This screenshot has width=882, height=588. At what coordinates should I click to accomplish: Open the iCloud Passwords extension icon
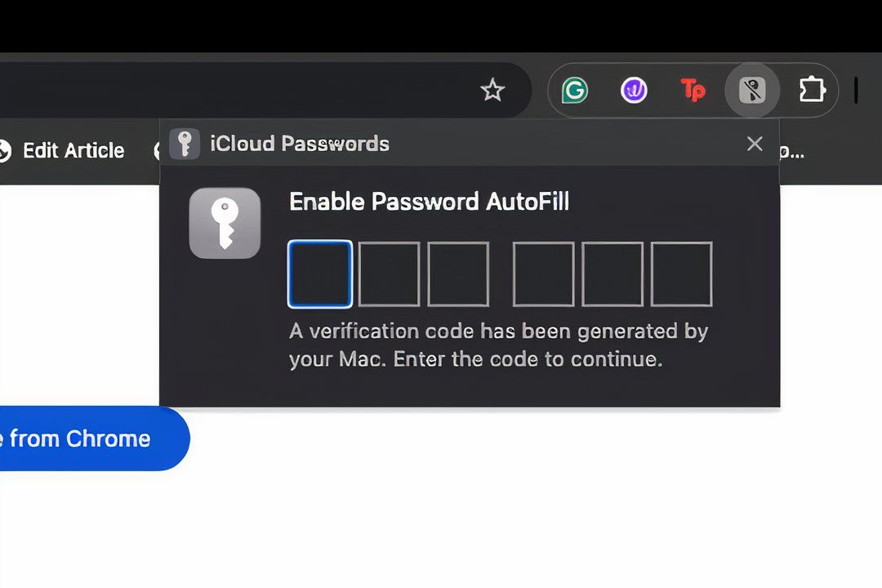click(752, 90)
